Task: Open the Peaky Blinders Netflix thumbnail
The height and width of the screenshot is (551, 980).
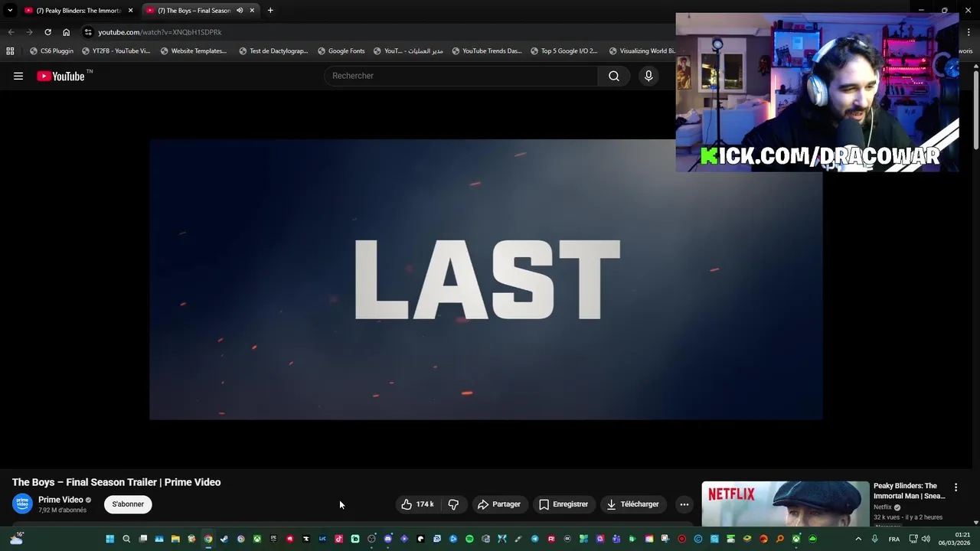Action: point(786,504)
